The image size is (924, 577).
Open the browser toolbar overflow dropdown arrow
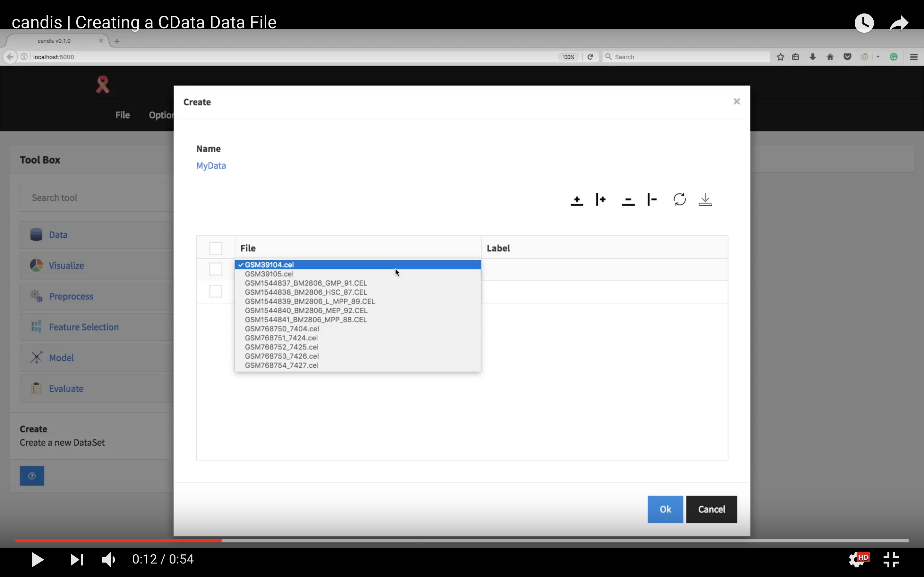coord(878,56)
